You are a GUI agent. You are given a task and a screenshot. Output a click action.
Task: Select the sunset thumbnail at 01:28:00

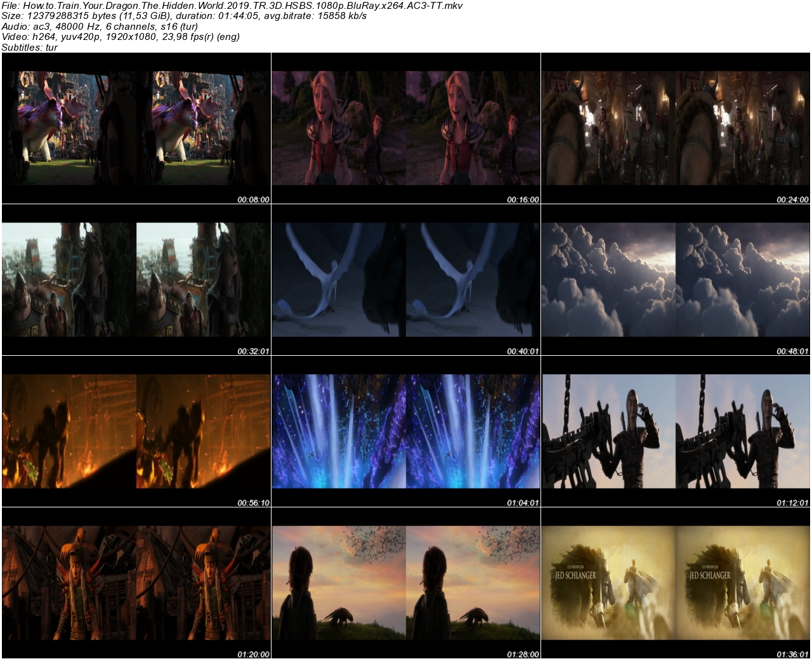coord(406,583)
